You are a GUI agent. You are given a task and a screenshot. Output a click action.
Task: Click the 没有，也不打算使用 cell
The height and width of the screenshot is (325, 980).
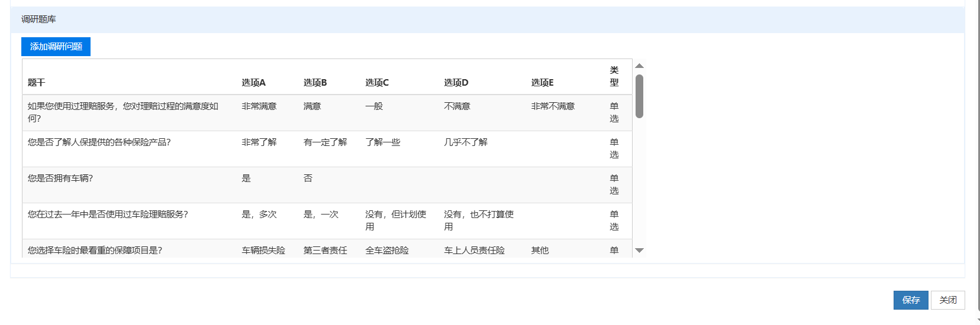(479, 220)
